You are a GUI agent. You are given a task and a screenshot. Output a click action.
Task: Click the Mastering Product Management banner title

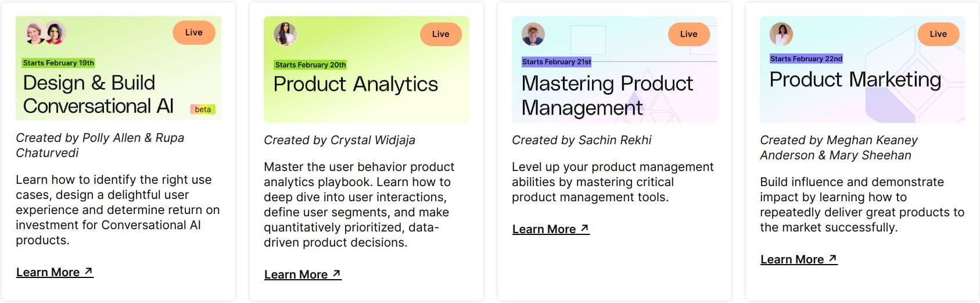tap(607, 95)
